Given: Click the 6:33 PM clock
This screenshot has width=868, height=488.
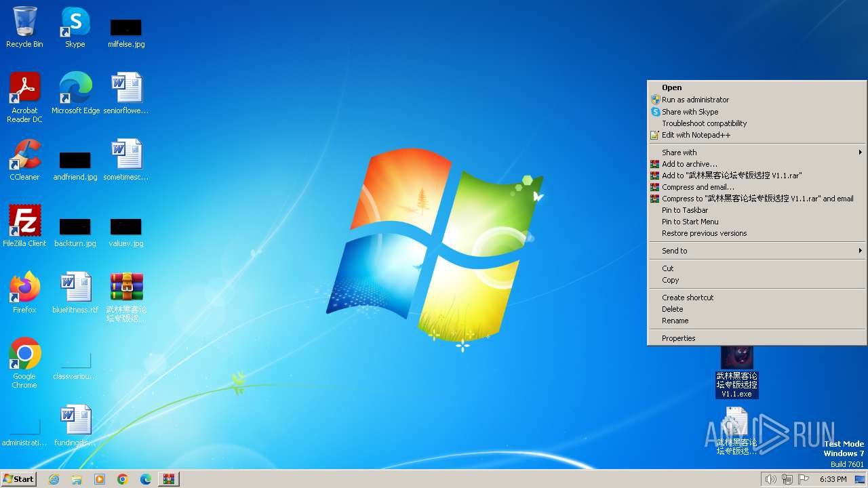Looking at the screenshot, I should point(833,479).
